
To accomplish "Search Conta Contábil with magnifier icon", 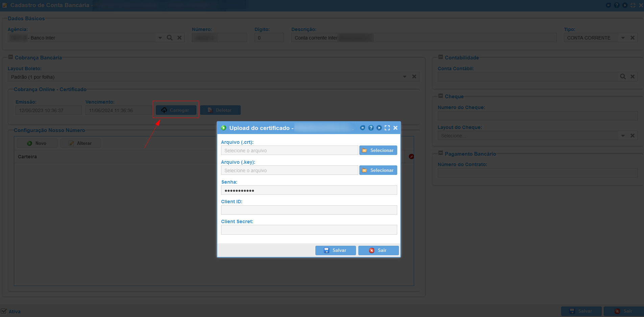I will [x=623, y=77].
